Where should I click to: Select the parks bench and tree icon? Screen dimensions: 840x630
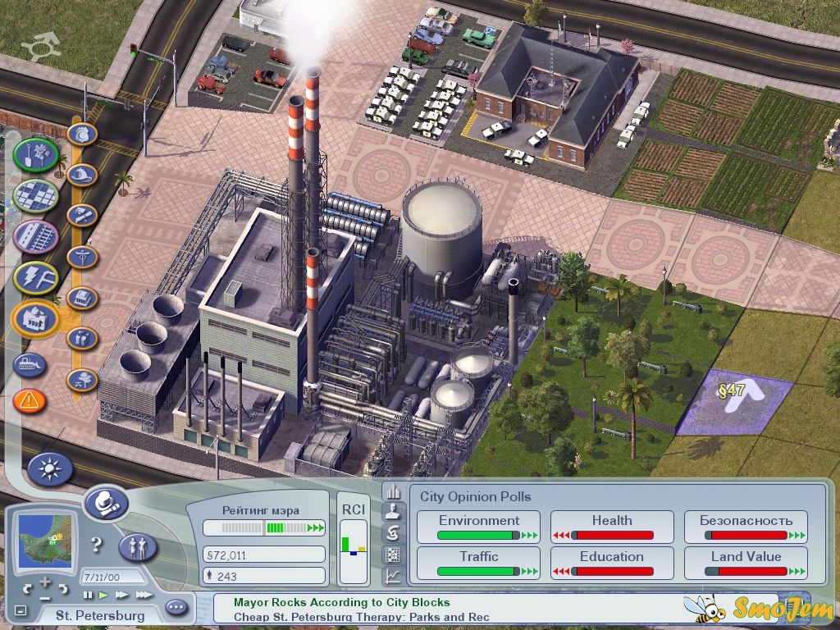[x=82, y=381]
